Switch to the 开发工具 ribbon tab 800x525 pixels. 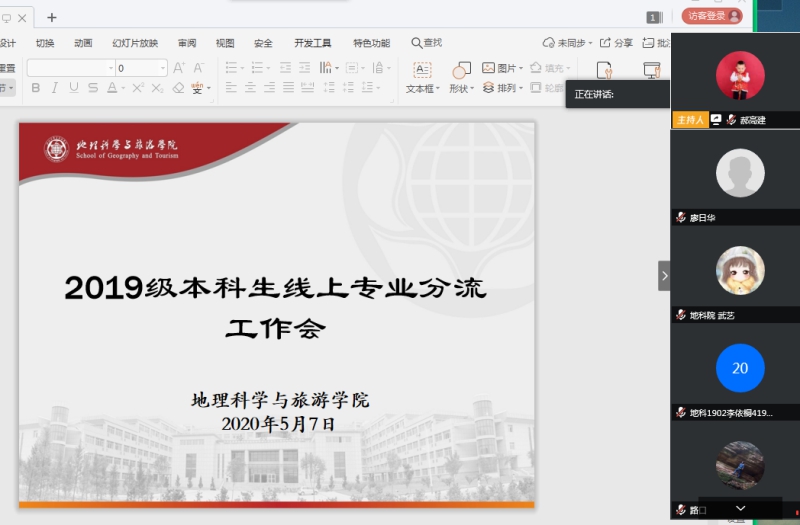click(x=312, y=43)
